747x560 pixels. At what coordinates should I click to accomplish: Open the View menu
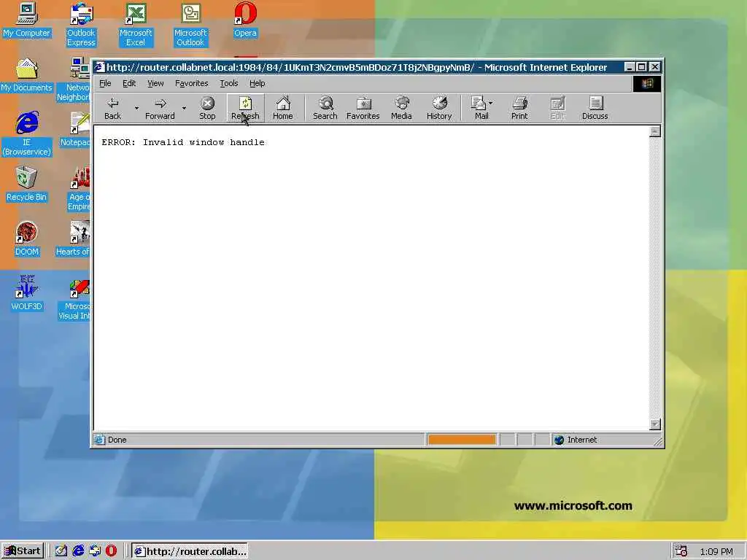point(155,83)
